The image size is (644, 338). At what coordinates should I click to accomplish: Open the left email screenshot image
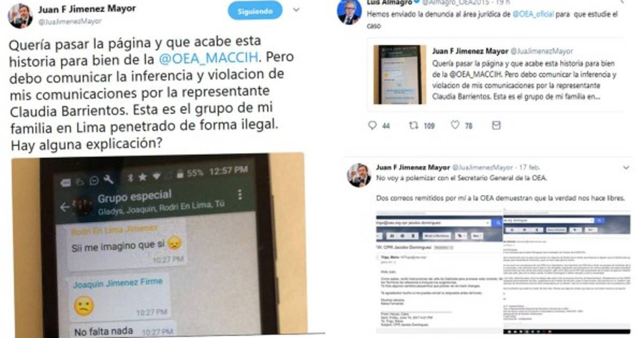(438, 274)
